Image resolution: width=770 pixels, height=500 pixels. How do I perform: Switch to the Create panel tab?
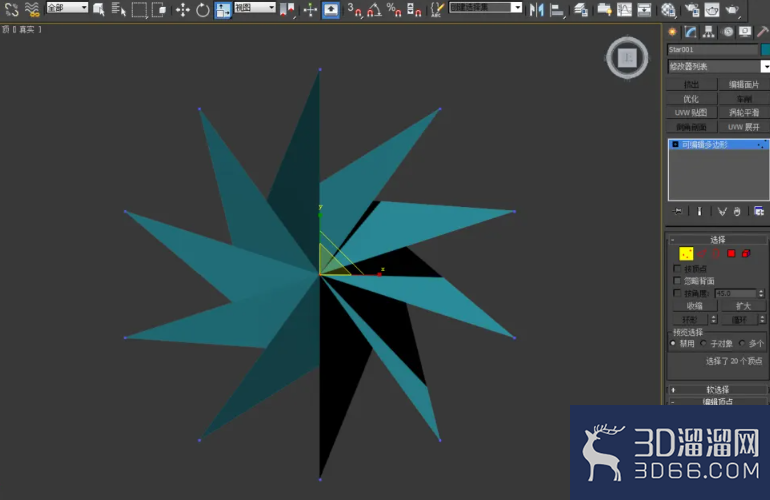[672, 32]
